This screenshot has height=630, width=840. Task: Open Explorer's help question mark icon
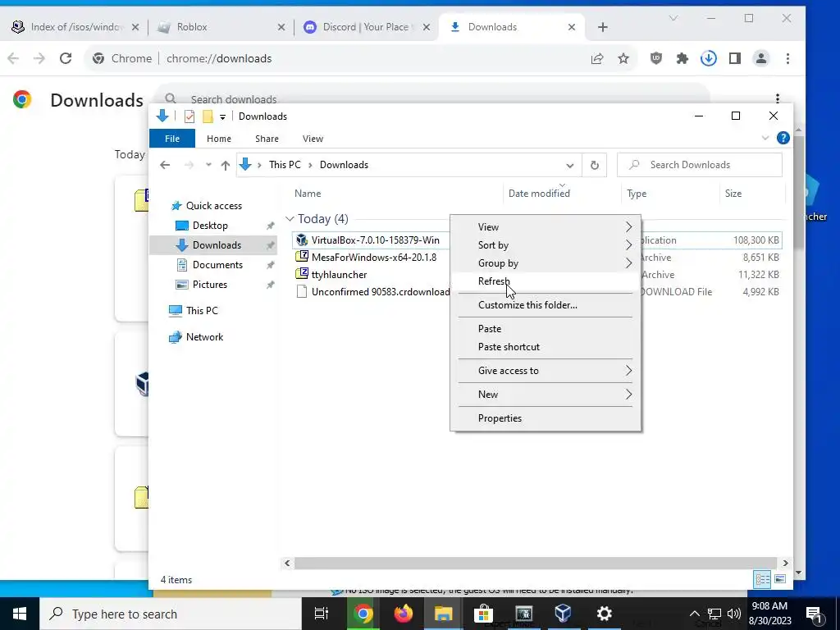[783, 138]
